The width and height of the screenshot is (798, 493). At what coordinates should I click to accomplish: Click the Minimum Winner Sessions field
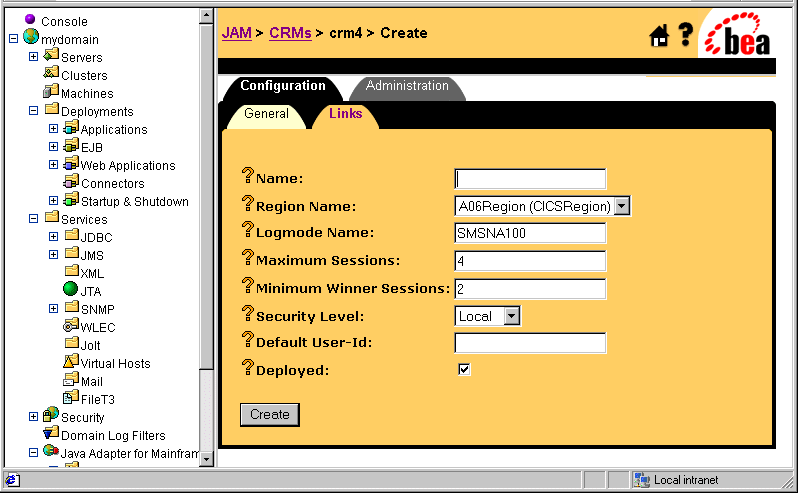(x=530, y=289)
